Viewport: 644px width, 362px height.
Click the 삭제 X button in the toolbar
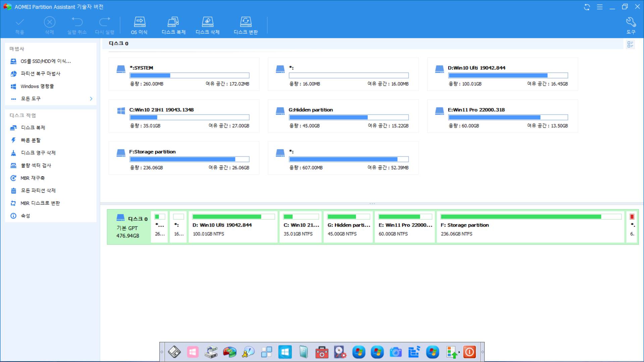[50, 25]
